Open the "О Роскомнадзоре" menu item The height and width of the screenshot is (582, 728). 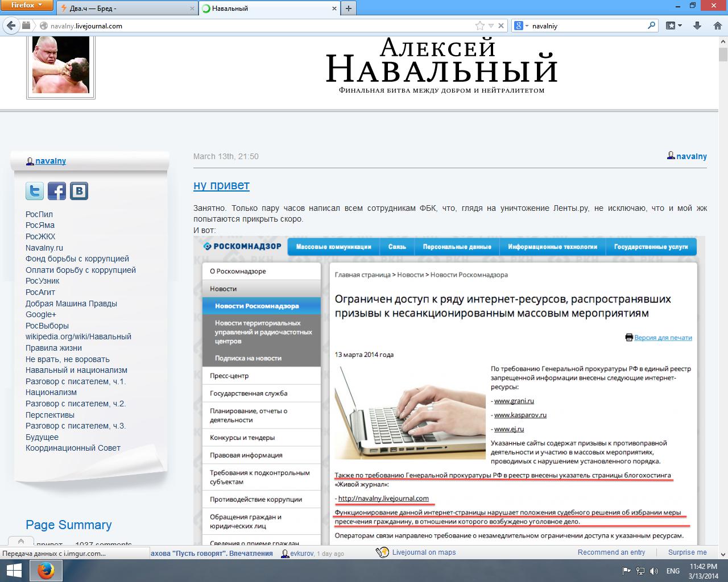click(262, 271)
